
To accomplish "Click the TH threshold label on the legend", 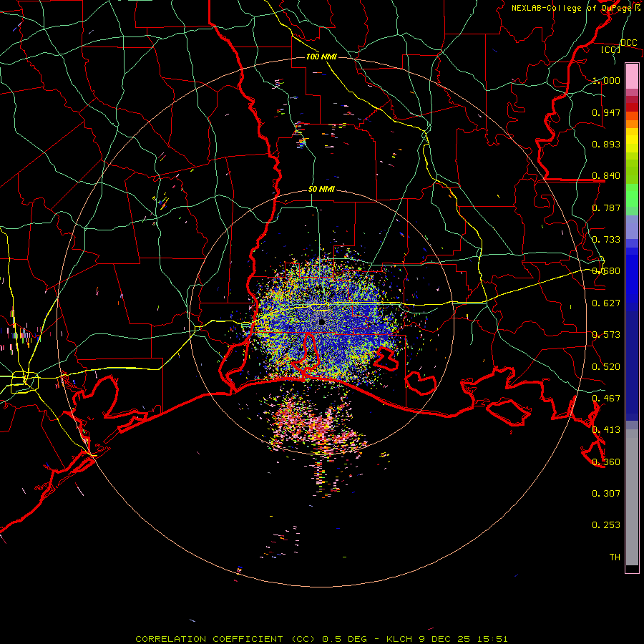I will pyautogui.click(x=615, y=557).
